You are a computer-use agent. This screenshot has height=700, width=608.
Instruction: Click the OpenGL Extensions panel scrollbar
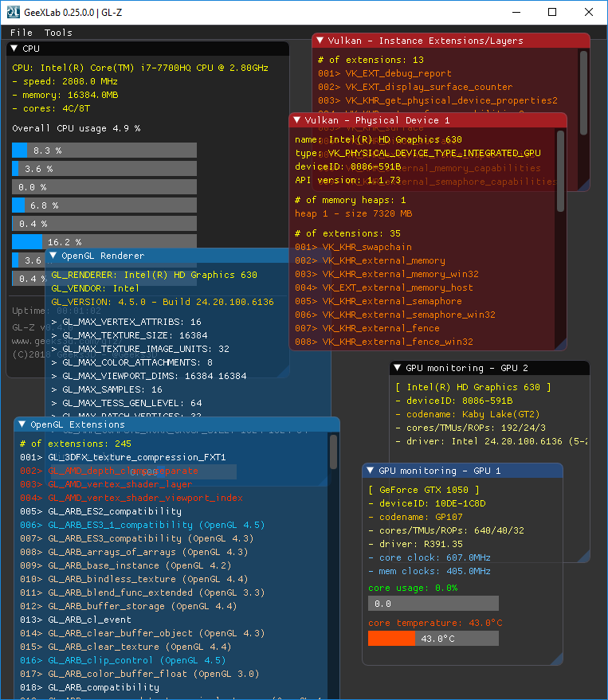[333, 452]
